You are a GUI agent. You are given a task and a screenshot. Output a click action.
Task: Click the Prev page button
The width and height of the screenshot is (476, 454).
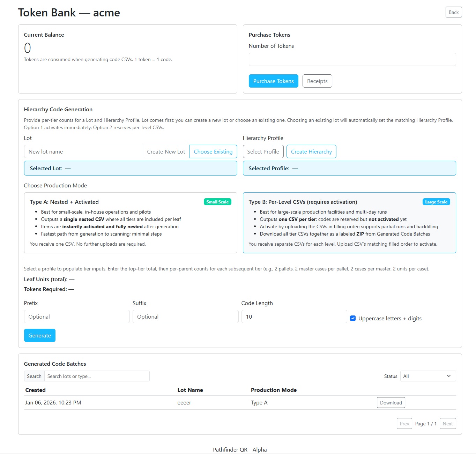[x=404, y=423]
